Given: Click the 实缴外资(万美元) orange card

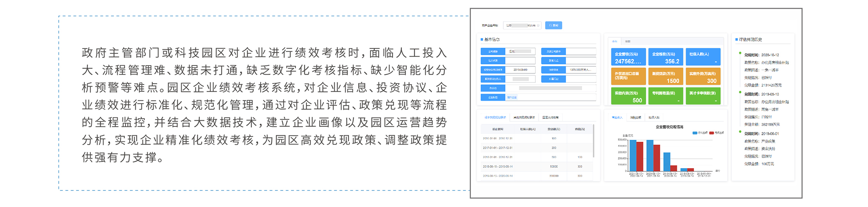Looking at the screenshot, I should click(x=703, y=77).
